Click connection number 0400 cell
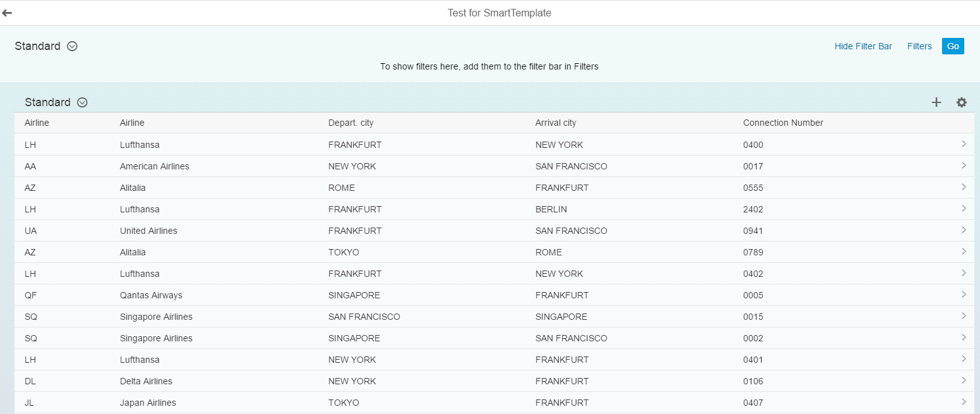 pyautogui.click(x=753, y=145)
